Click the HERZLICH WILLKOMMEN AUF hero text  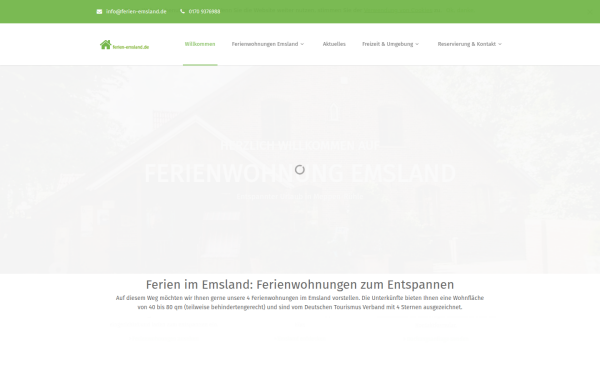(300, 145)
